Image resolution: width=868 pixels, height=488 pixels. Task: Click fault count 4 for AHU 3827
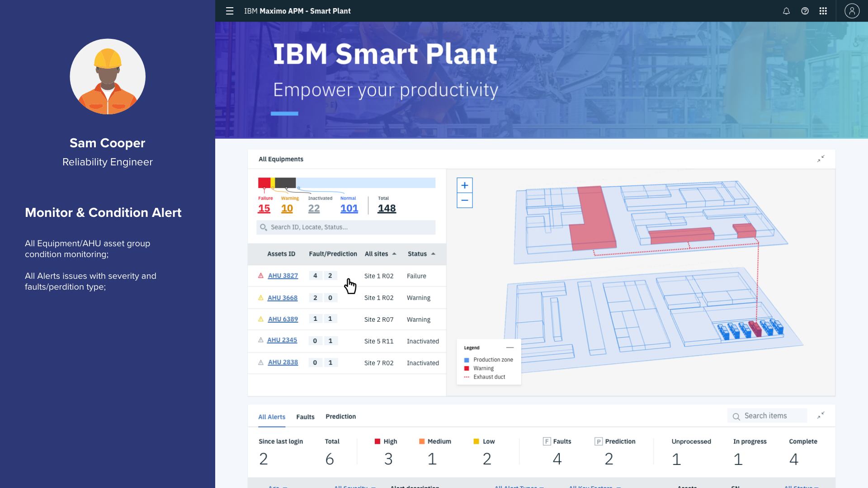click(x=315, y=276)
